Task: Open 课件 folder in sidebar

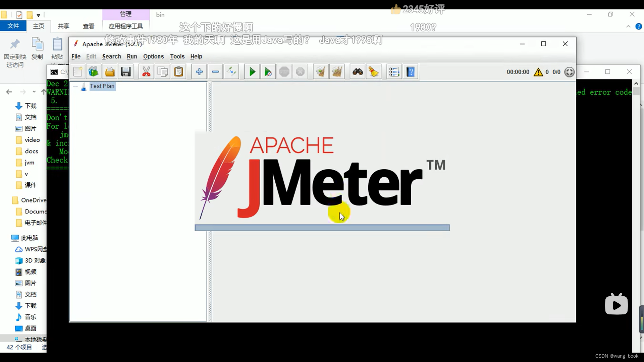Action: click(x=26, y=185)
